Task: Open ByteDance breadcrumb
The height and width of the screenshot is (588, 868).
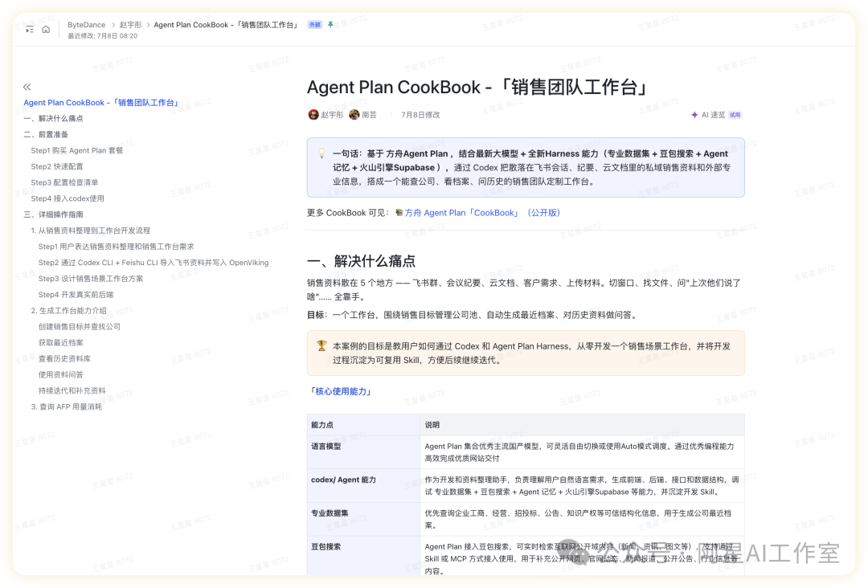Action: (86, 25)
